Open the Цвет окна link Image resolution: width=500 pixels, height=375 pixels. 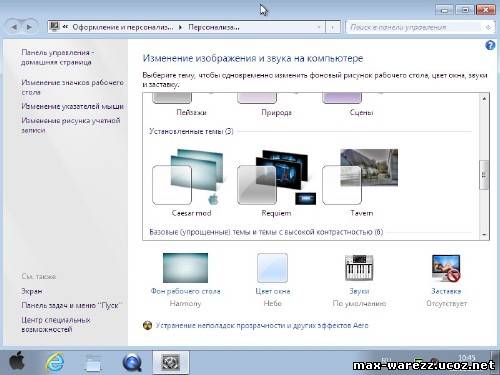(273, 291)
